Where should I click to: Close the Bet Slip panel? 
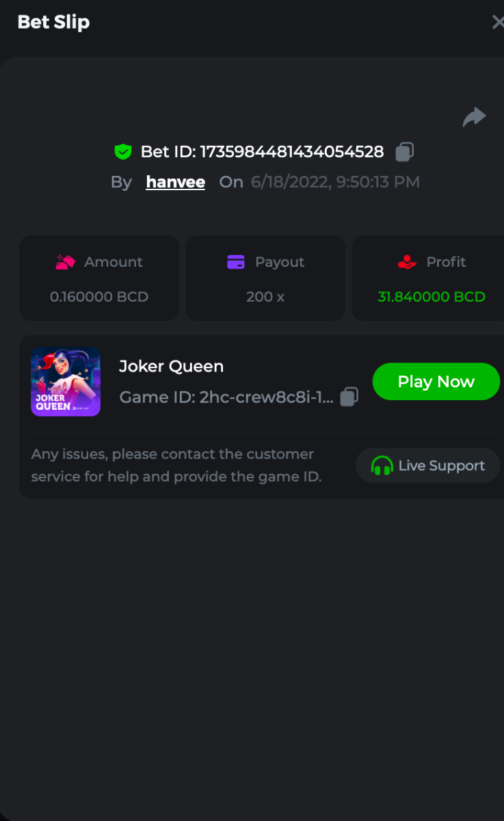[497, 22]
